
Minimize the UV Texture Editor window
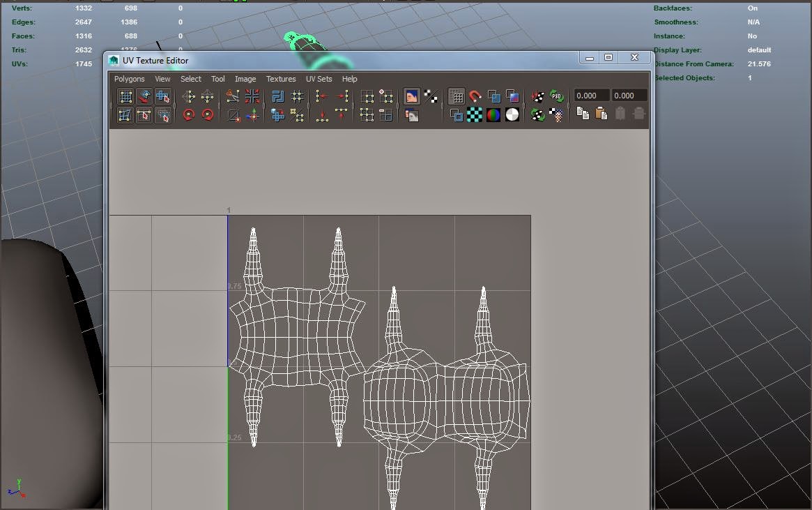point(590,57)
